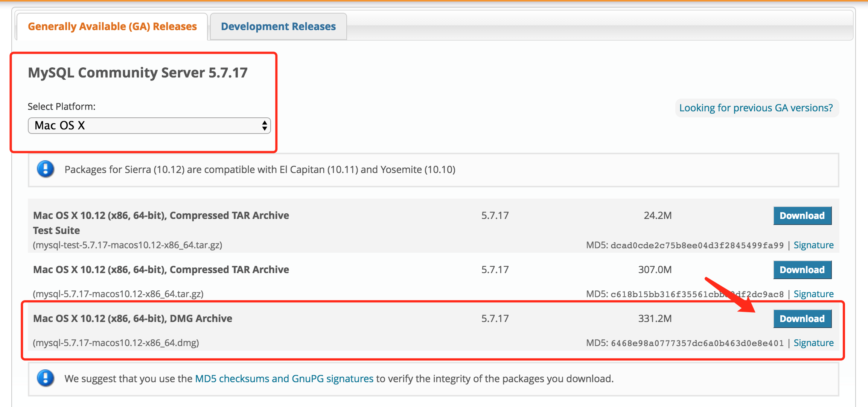Open MD5 checksums and GnuPG signatures link

click(x=284, y=379)
